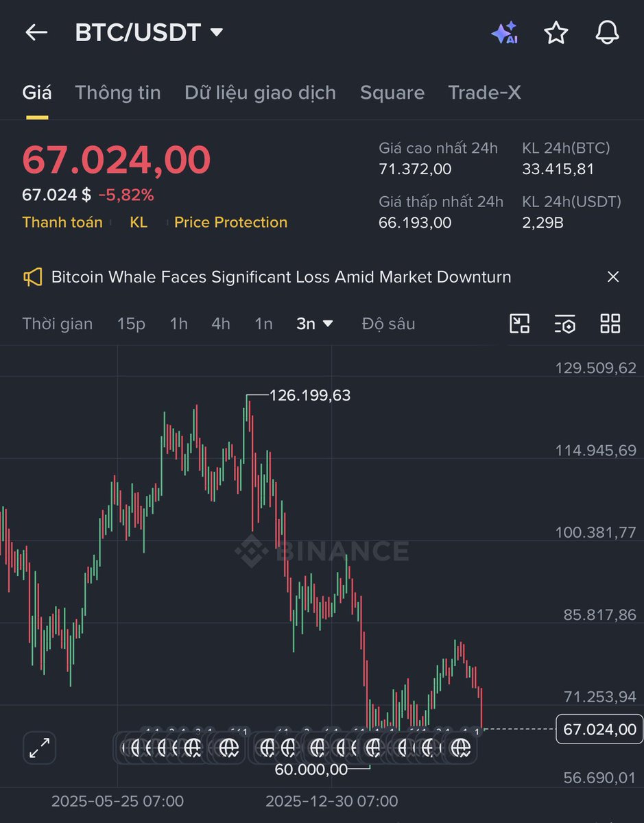Tap the 24h high value 71.372,00
The height and width of the screenshot is (823, 644).
[x=415, y=169]
